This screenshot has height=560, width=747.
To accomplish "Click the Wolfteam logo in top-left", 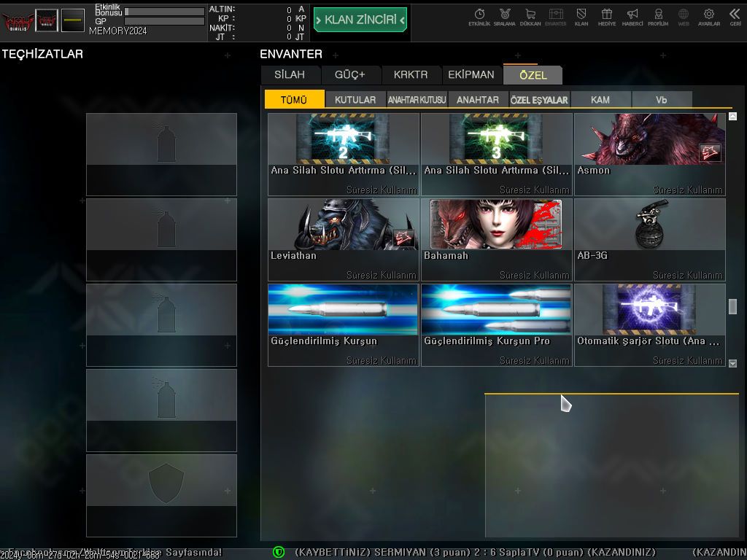I will (18, 21).
